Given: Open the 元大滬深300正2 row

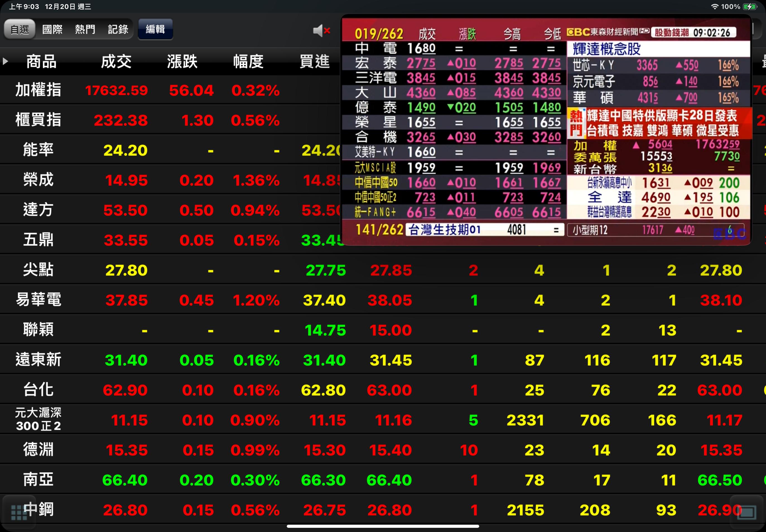Looking at the screenshot, I should pyautogui.click(x=383, y=420).
